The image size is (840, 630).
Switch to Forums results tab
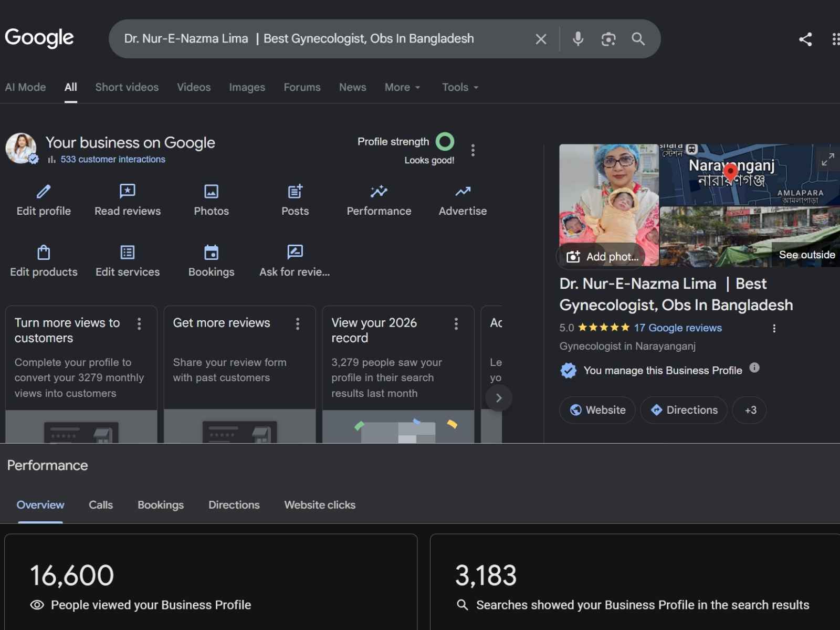[302, 87]
